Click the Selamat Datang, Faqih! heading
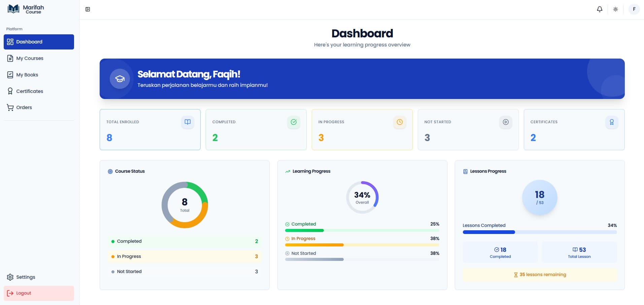 [x=189, y=74]
